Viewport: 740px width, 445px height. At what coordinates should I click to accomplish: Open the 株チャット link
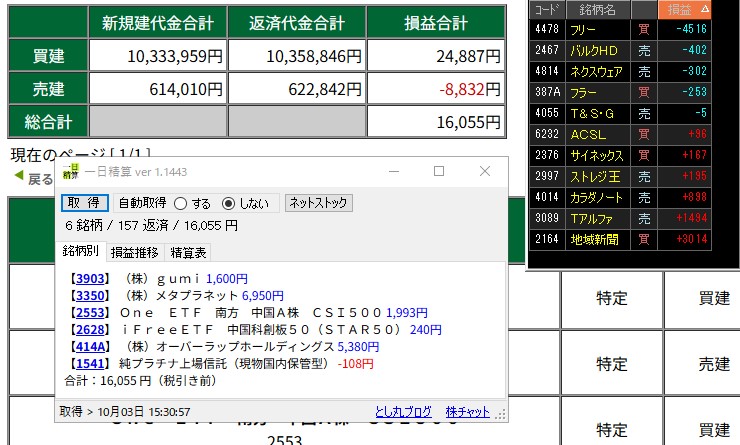click(x=468, y=411)
